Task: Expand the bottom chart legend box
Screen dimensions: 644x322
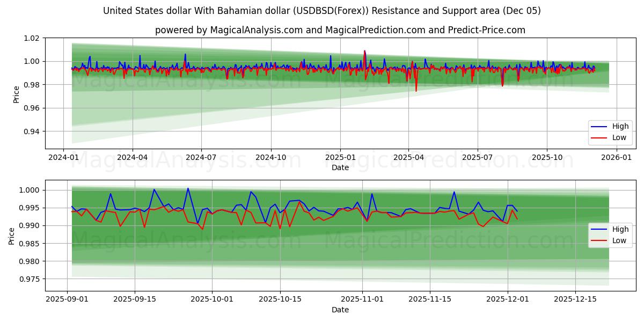Action: tap(610, 235)
